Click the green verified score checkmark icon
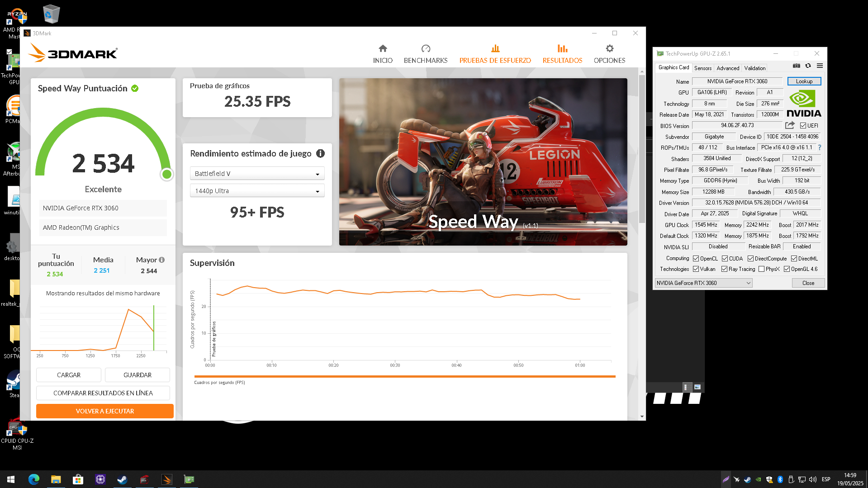868x488 pixels. 135,89
